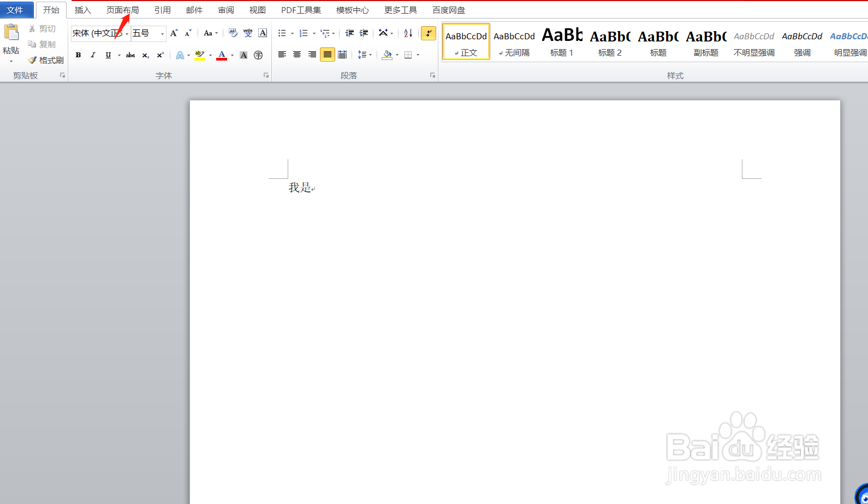Viewport: 868px width, 504px height.
Task: Toggle italic formatting
Action: click(93, 55)
